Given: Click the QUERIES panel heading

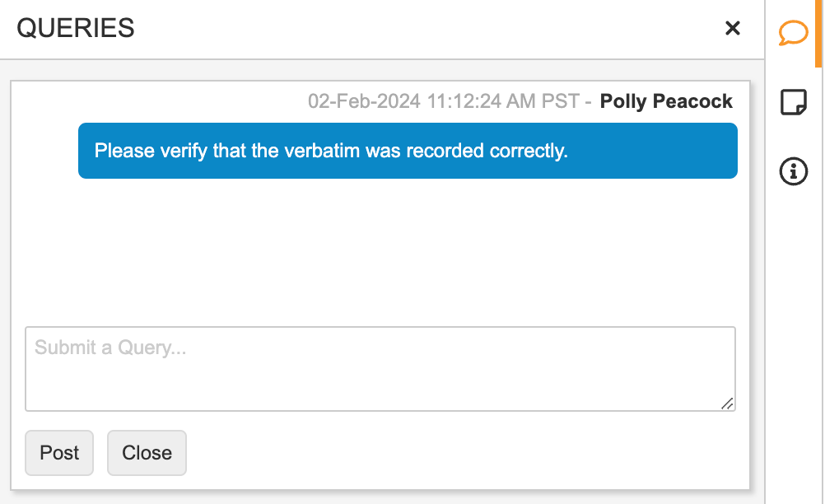Looking at the screenshot, I should [76, 28].
